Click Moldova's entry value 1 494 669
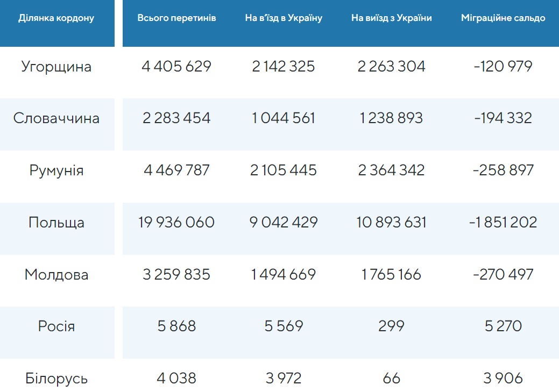Image resolution: width=559 pixels, height=392 pixels. coord(284,275)
